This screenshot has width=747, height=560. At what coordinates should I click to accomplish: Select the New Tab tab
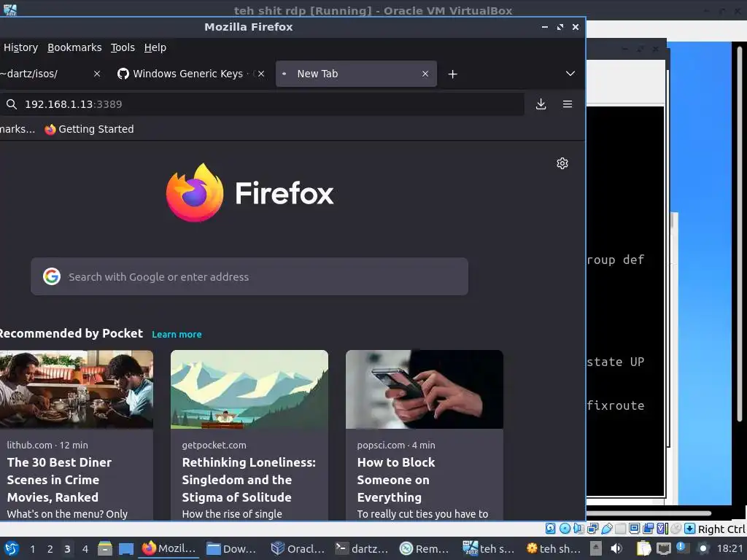[356, 74]
